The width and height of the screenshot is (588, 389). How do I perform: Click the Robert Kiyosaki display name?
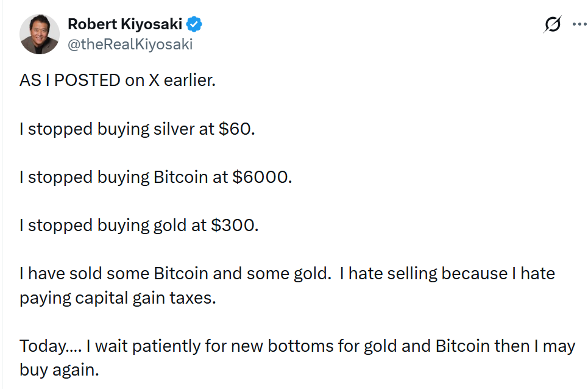(126, 24)
